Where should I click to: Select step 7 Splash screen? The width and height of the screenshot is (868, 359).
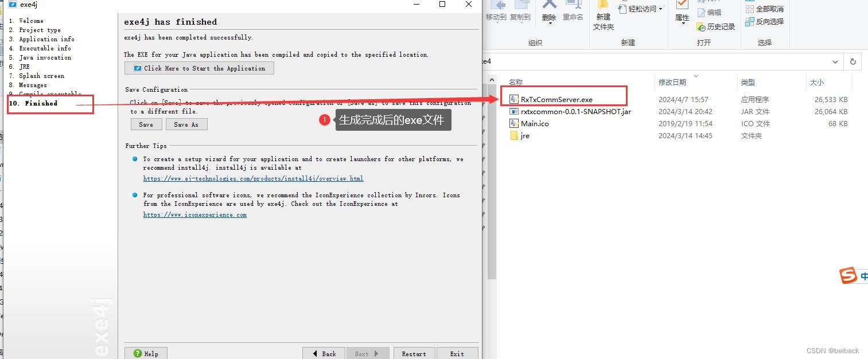(x=36, y=76)
